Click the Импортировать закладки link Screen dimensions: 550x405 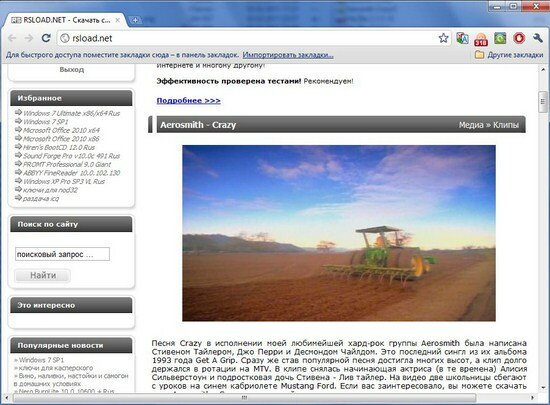coord(288,55)
